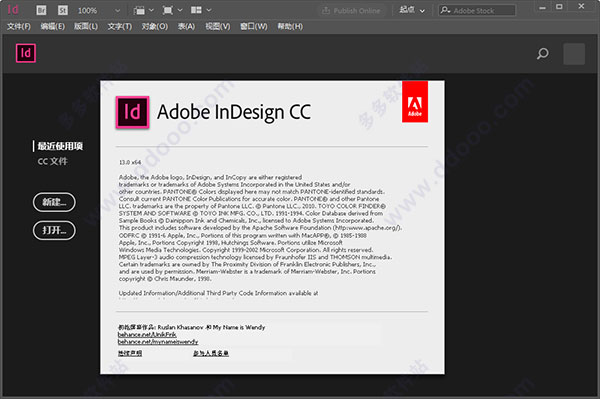This screenshot has height=399, width=600.
Task: Close the InDesign window
Action: (582, 7)
